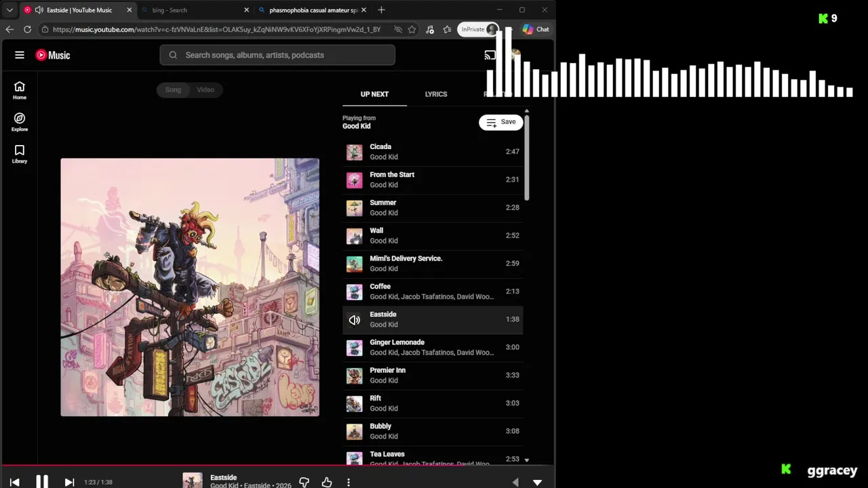868x488 pixels.
Task: Click the Eastside album artwork
Action: pos(190,287)
